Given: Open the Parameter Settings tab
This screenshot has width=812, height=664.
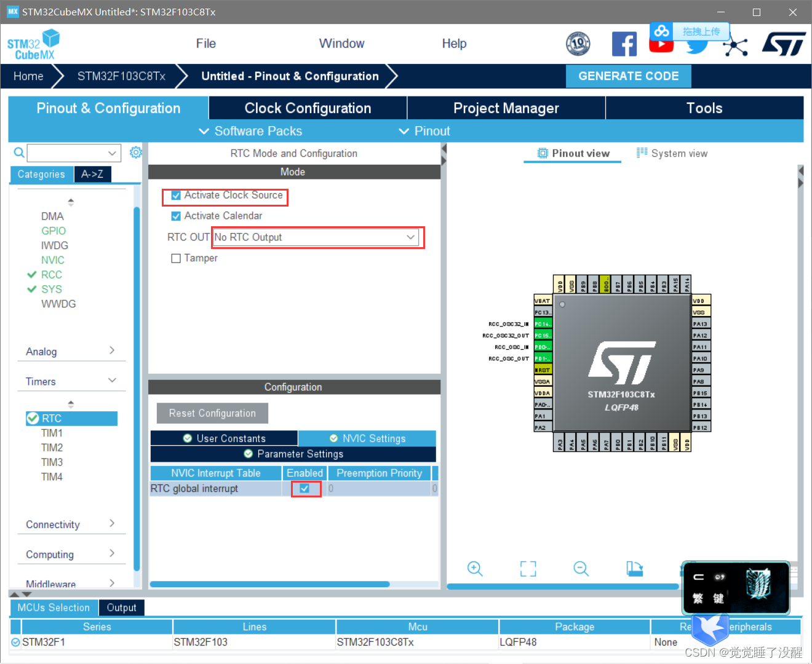Looking at the screenshot, I should coord(293,454).
